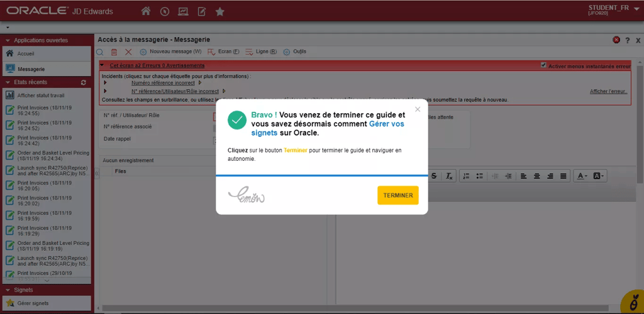Toggle strikethrough formatting in editor

coord(434,176)
